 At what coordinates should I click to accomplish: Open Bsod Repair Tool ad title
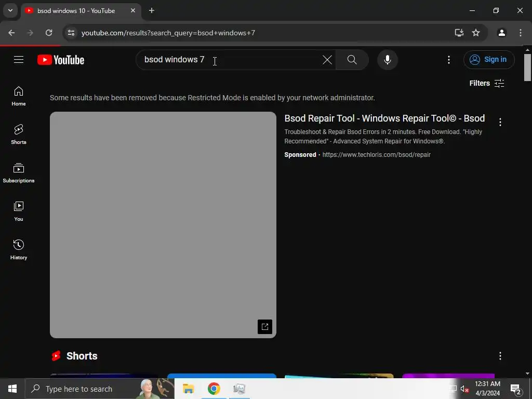pos(384,118)
